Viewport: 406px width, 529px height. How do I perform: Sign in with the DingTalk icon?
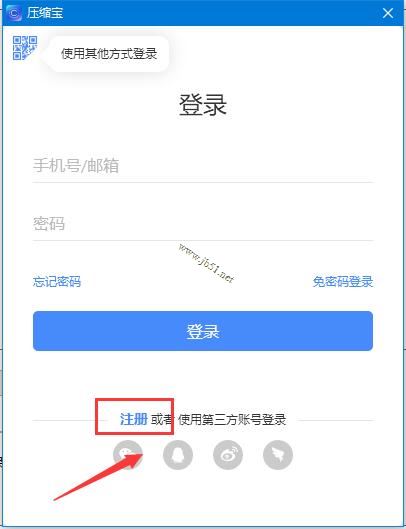point(278,455)
